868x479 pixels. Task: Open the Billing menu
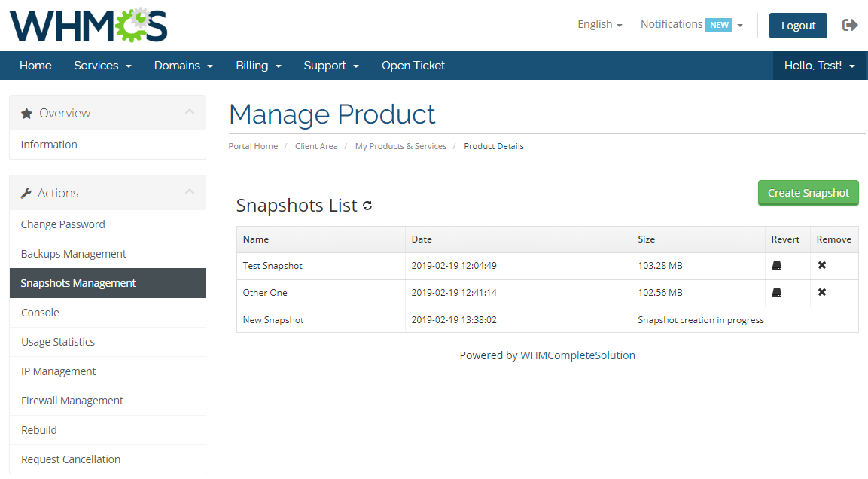click(x=258, y=66)
